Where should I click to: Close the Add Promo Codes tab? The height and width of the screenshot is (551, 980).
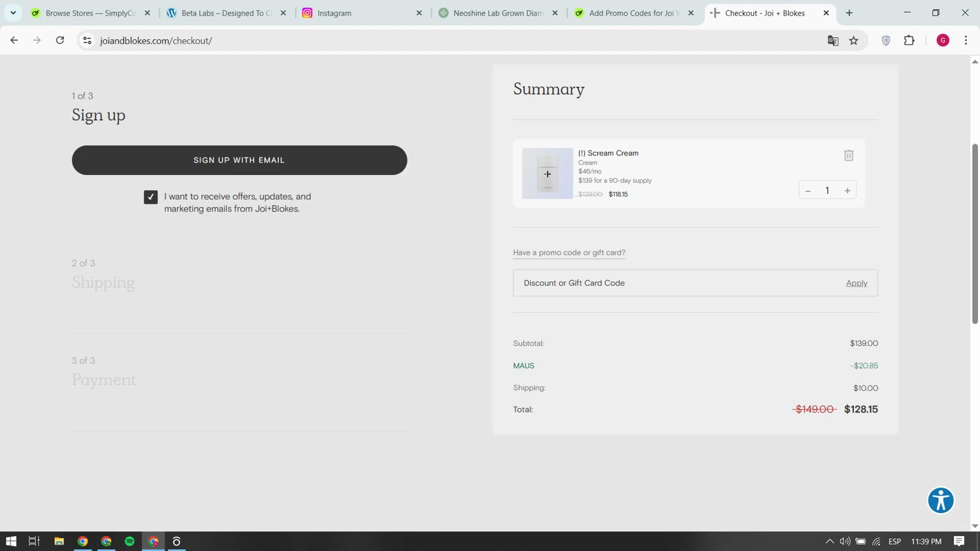(x=691, y=13)
